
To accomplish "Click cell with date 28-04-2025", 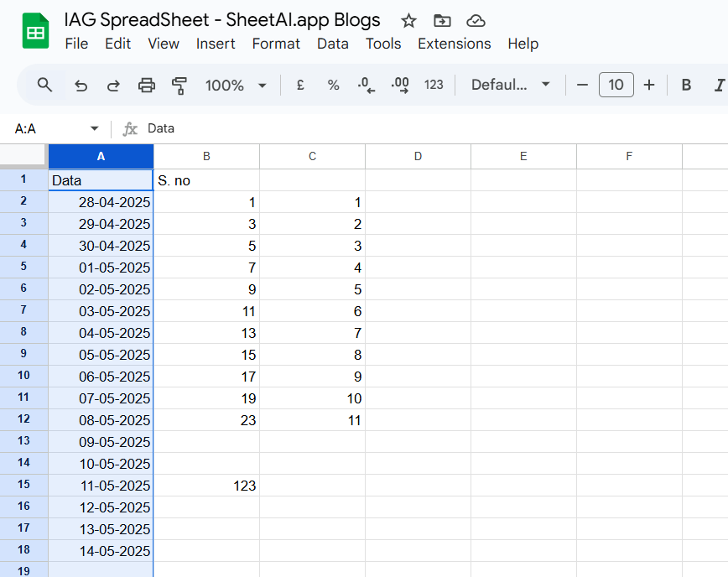I will [101, 202].
